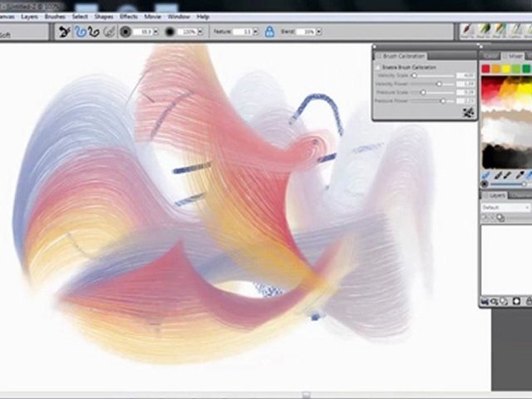Select the third recent brush thumbnail
Screen dimensions: 532x399
[499, 31]
